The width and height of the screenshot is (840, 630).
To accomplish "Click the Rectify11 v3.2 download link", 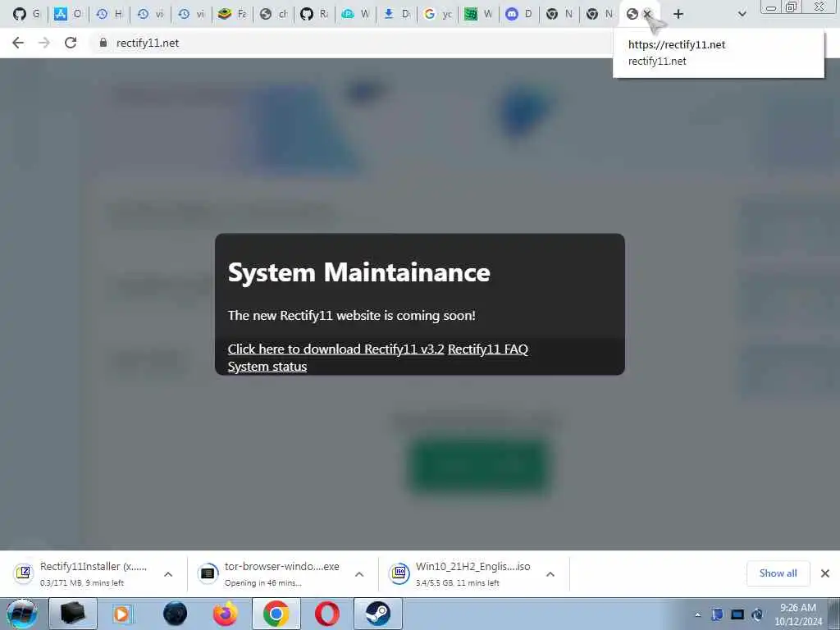I will pos(336,349).
